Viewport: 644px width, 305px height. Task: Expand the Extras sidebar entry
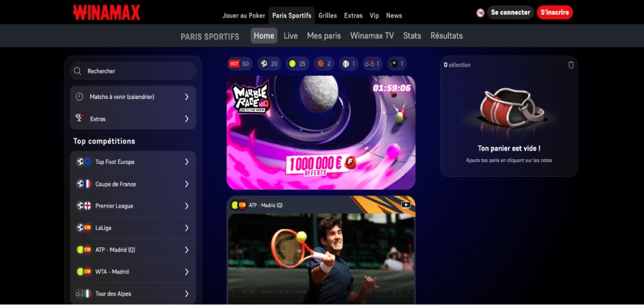(133, 119)
